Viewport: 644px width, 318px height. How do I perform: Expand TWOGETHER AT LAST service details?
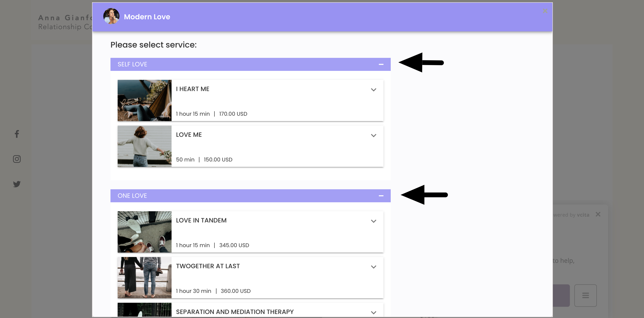[x=373, y=267]
